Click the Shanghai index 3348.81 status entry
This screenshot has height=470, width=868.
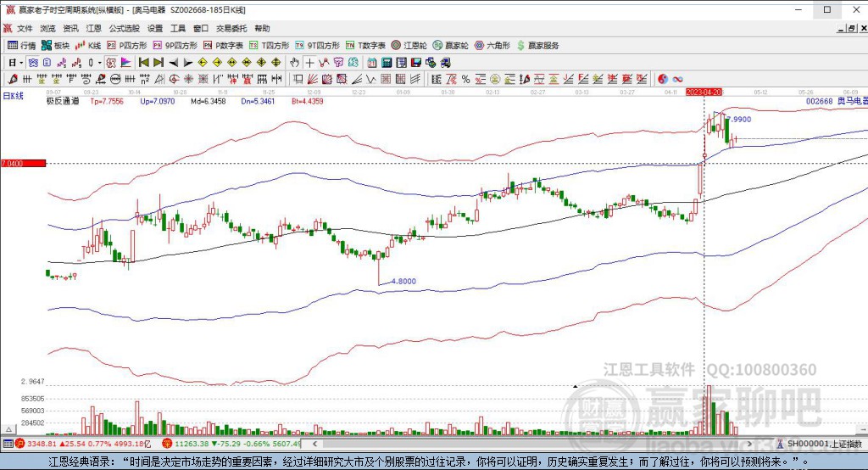click(82, 444)
